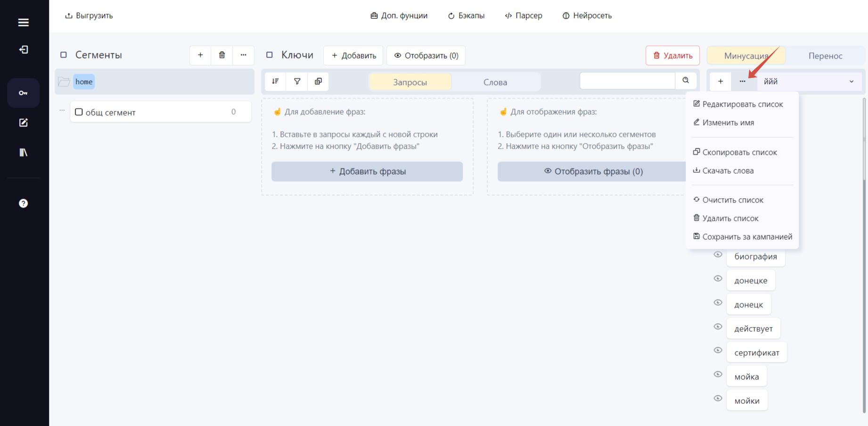The height and width of the screenshot is (426, 868).
Task: Toggle the Сегменты select-all checkbox
Action: tap(64, 55)
